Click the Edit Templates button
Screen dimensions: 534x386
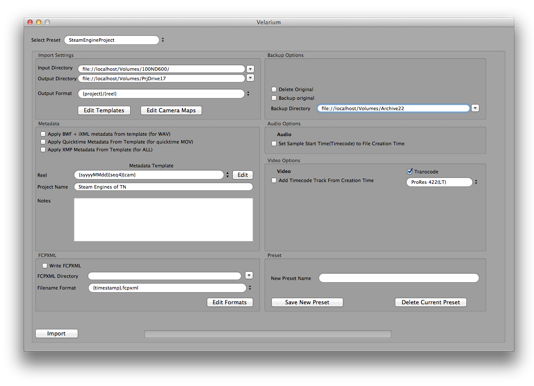[x=104, y=110]
